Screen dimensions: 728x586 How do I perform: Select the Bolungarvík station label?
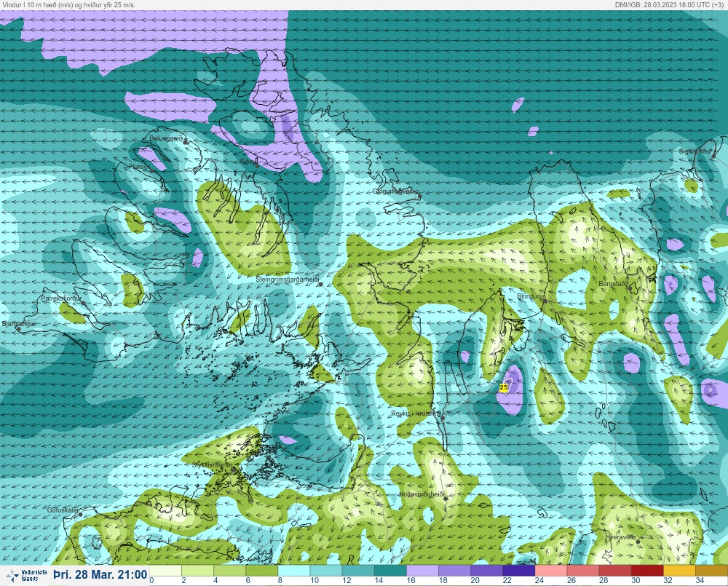167,138
